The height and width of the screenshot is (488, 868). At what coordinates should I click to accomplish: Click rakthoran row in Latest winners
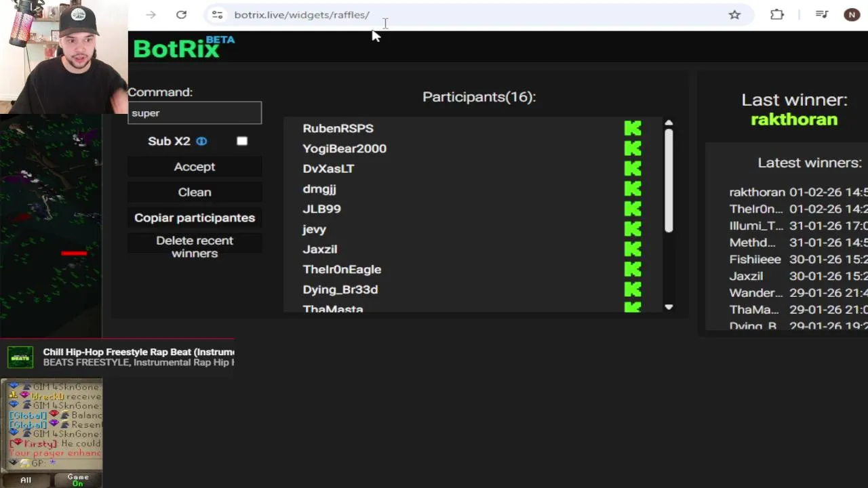point(798,192)
